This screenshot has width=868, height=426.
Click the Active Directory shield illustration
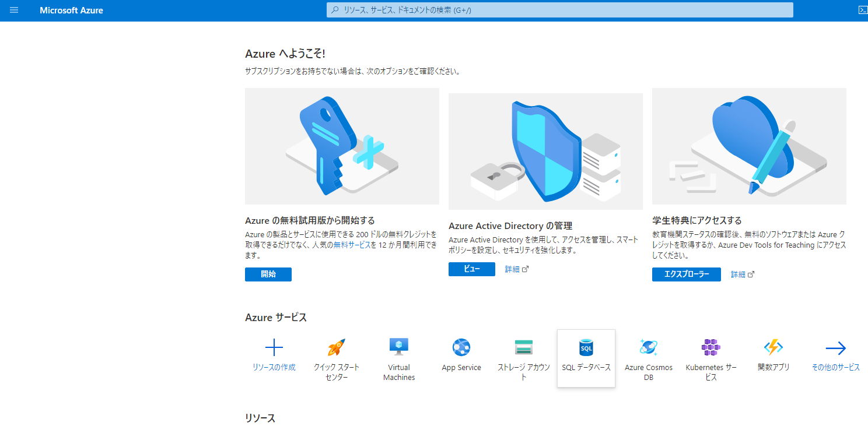point(545,152)
